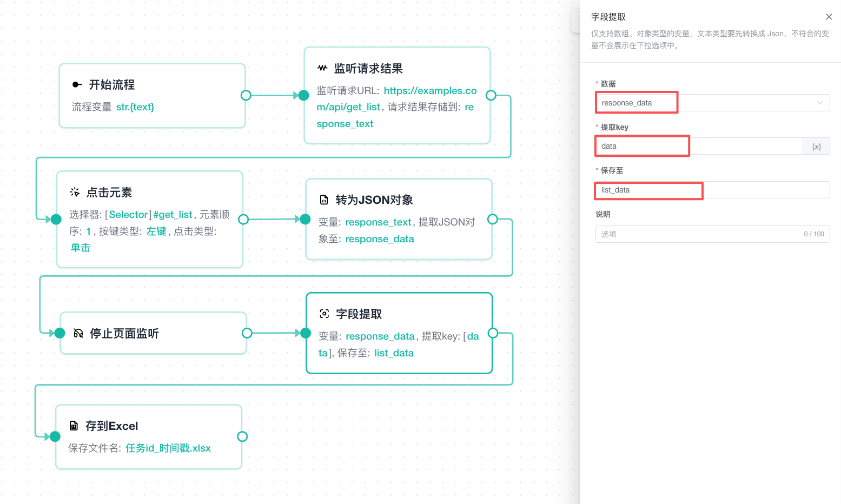Image resolution: width=841 pixels, height=504 pixels.
Task: Click the 转为JSON对象 file icon
Action: pos(324,200)
